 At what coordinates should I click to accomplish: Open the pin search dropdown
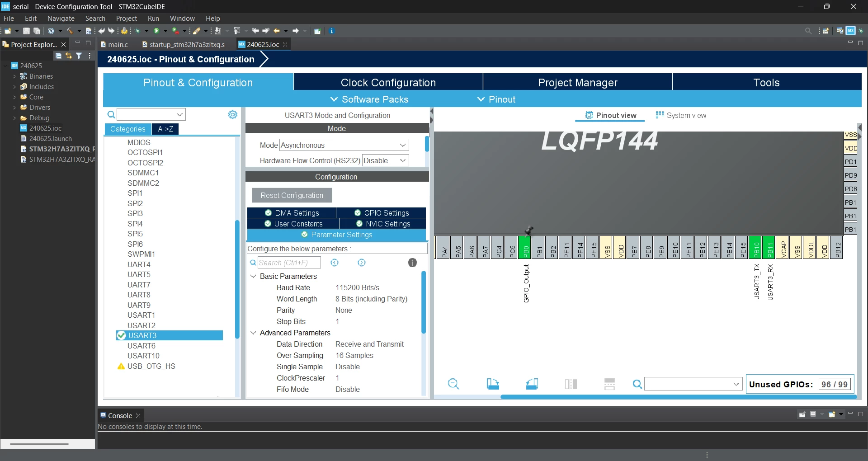(x=693, y=384)
